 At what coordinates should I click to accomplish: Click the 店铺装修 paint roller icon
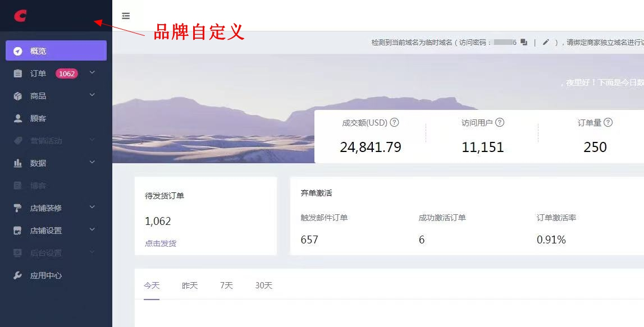17,206
